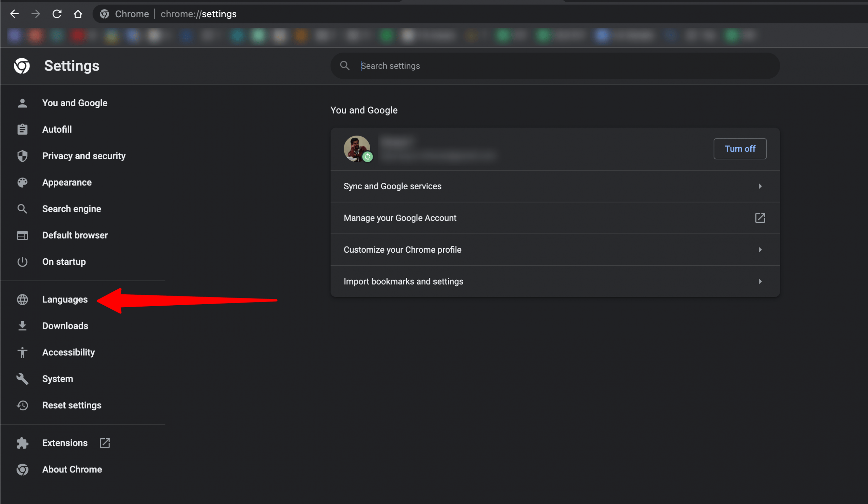Click the globe icon next to Languages
868x504 pixels.
click(22, 299)
